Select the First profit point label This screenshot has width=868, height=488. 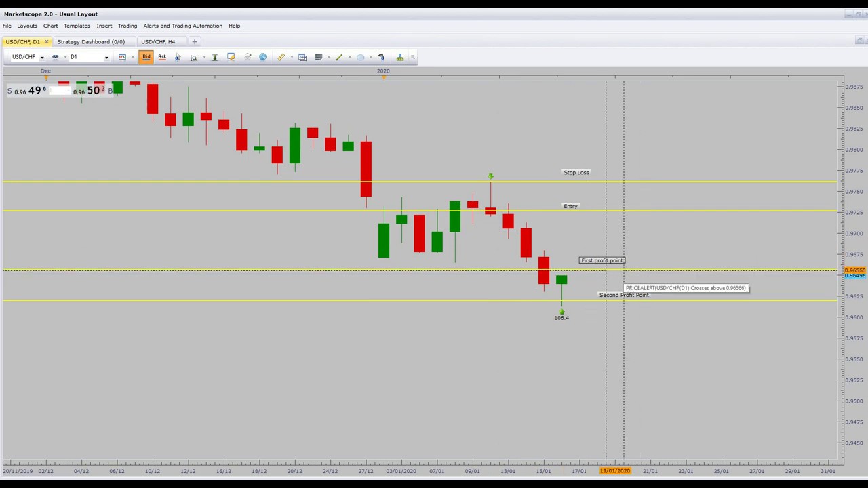[602, 260]
